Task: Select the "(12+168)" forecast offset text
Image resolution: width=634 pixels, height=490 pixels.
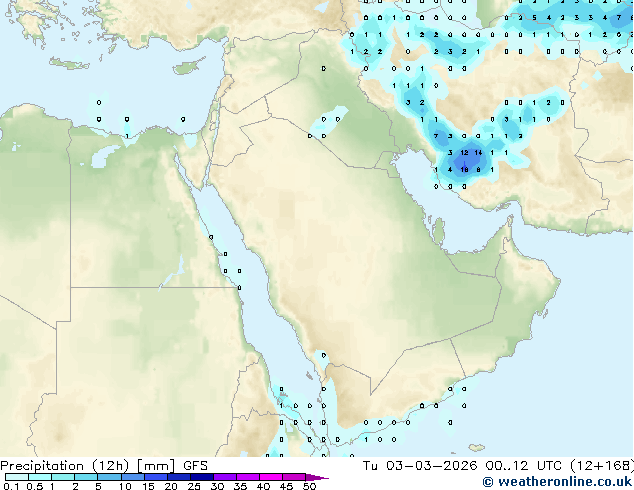Action: point(602,466)
